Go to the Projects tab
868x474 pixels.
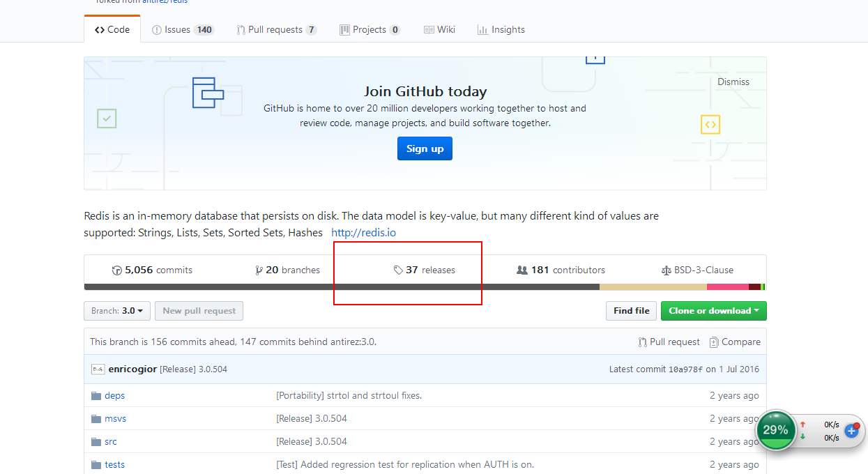click(x=370, y=29)
